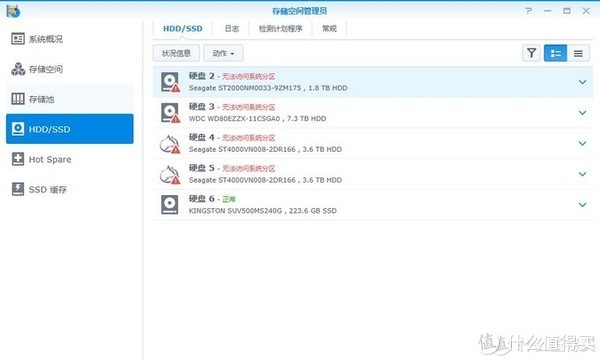Image resolution: width=600 pixels, height=360 pixels.
Task: Click HDD/SSD disk icon in sidebar
Action: tap(18, 129)
